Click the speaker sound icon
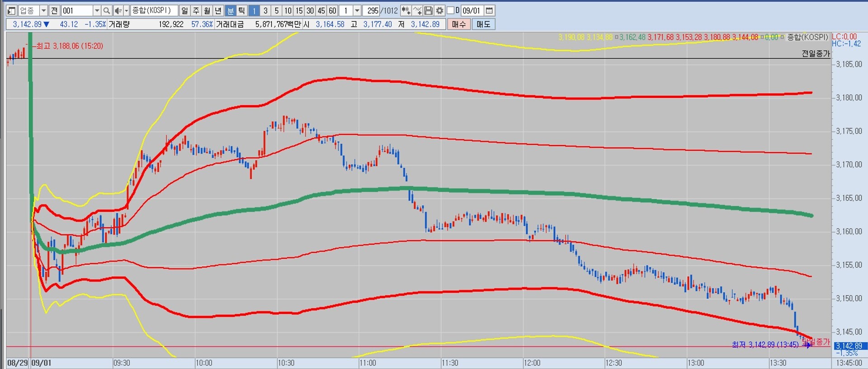The height and width of the screenshot is (369, 868). coord(118,10)
